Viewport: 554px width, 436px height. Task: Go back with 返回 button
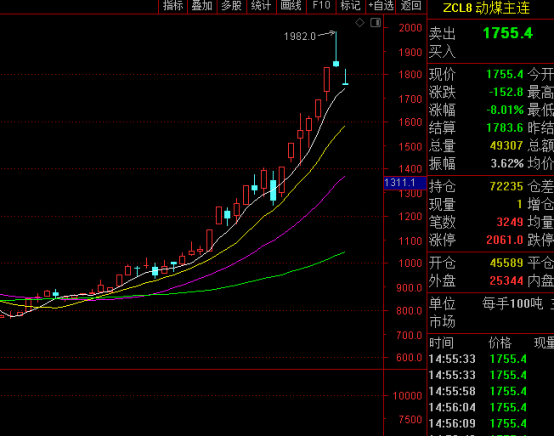[x=411, y=6]
